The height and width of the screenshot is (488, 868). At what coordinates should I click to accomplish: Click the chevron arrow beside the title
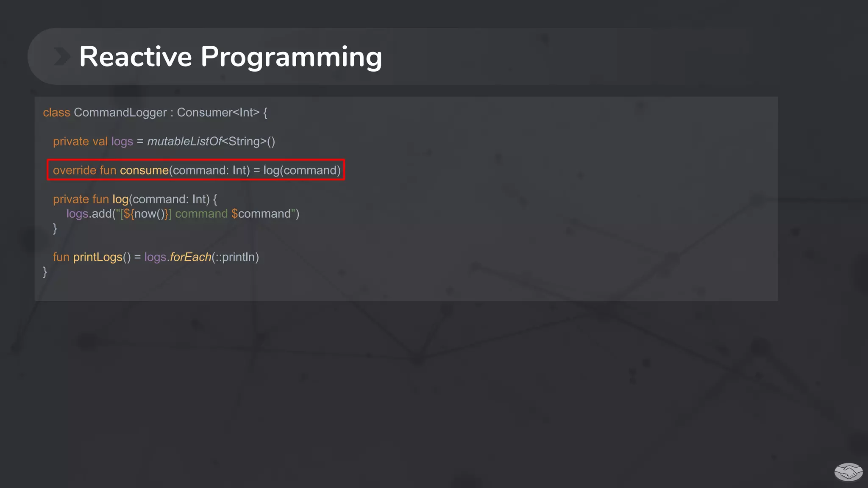[62, 56]
